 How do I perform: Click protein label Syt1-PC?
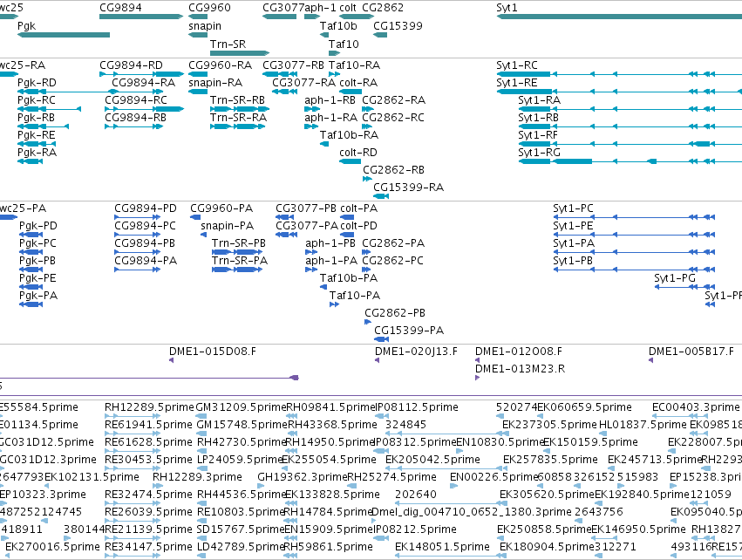point(573,208)
